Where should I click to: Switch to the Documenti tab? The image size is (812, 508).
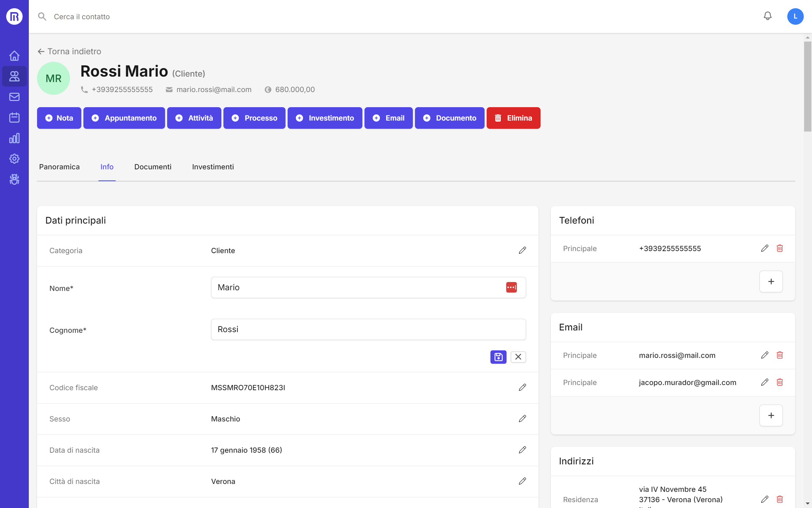coord(153,167)
